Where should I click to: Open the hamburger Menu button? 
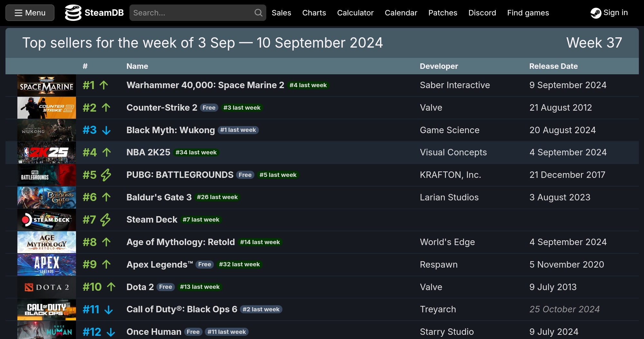pos(30,13)
